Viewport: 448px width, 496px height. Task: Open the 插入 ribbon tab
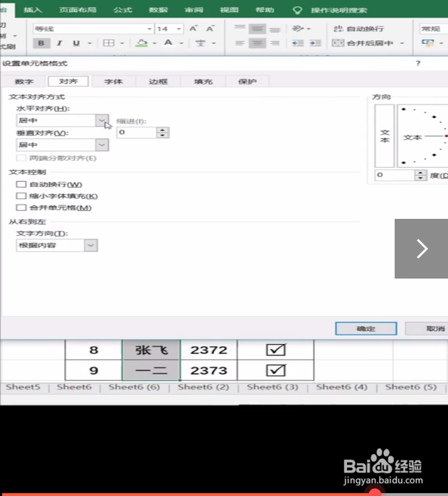point(33,10)
